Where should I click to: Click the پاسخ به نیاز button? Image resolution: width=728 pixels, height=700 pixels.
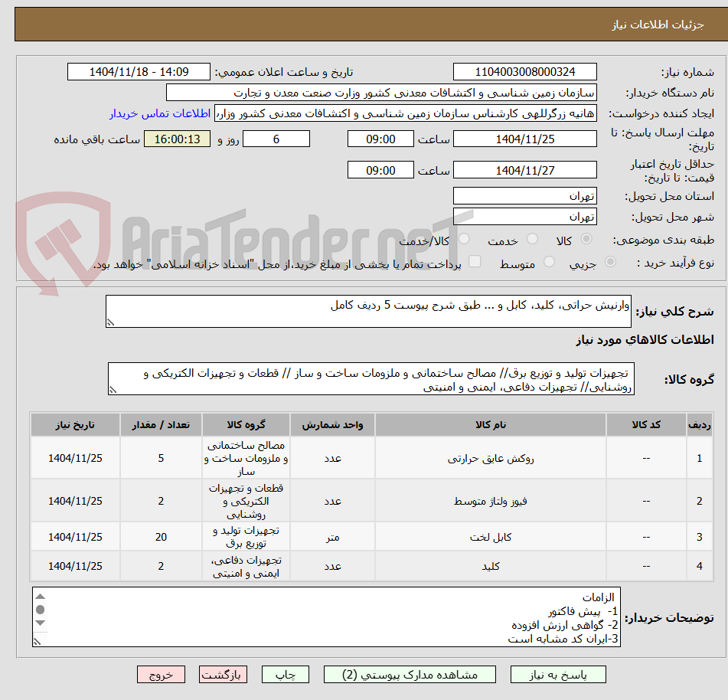[x=558, y=675]
